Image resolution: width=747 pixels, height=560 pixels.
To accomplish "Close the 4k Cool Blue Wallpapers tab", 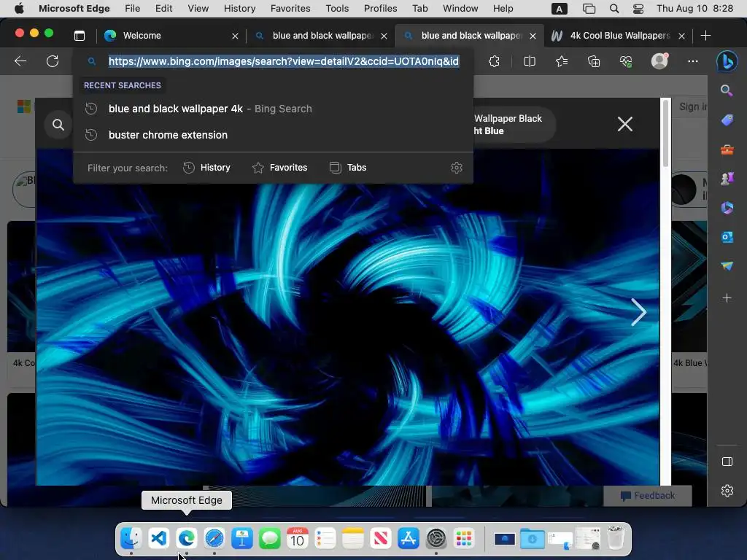I will click(682, 36).
